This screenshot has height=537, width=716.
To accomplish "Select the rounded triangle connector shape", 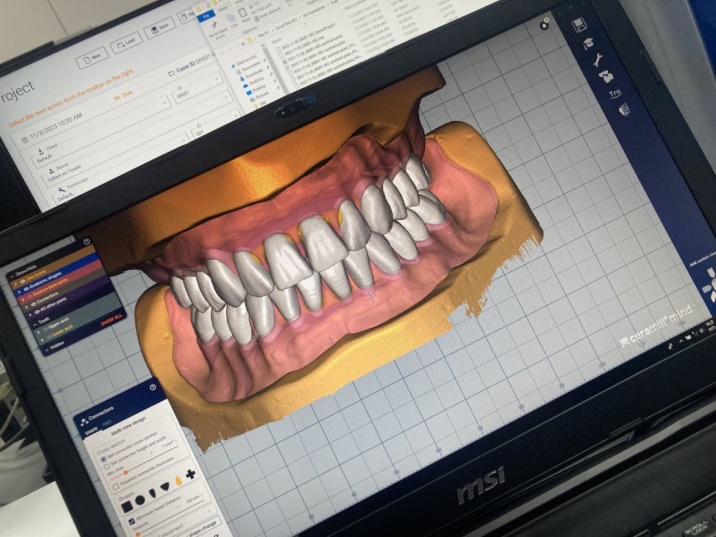I will pyautogui.click(x=165, y=487).
